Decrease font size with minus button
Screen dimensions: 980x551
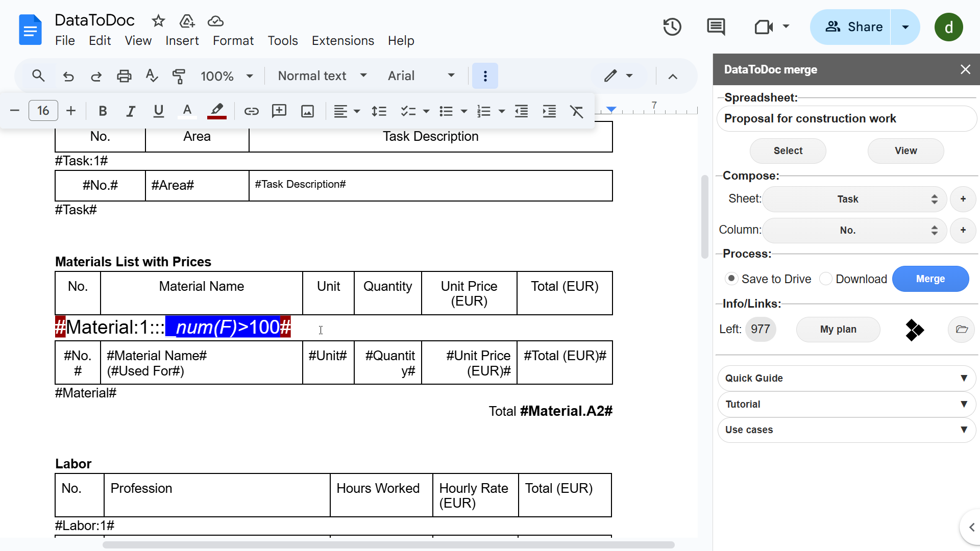15,111
